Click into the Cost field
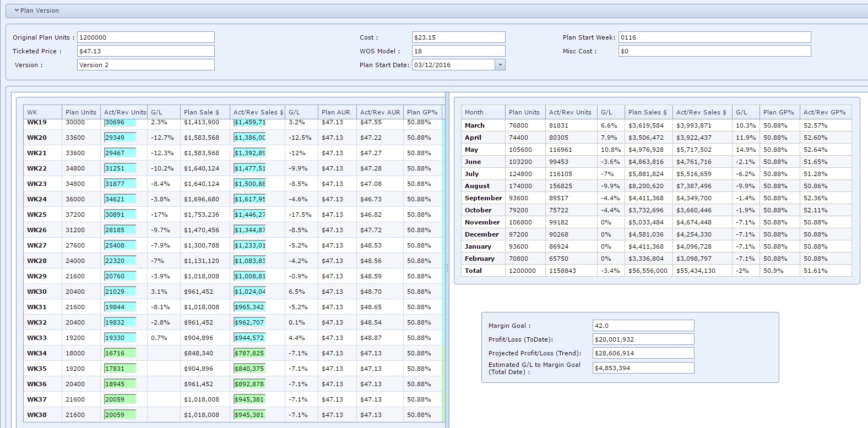This screenshot has width=868, height=428. (x=458, y=37)
